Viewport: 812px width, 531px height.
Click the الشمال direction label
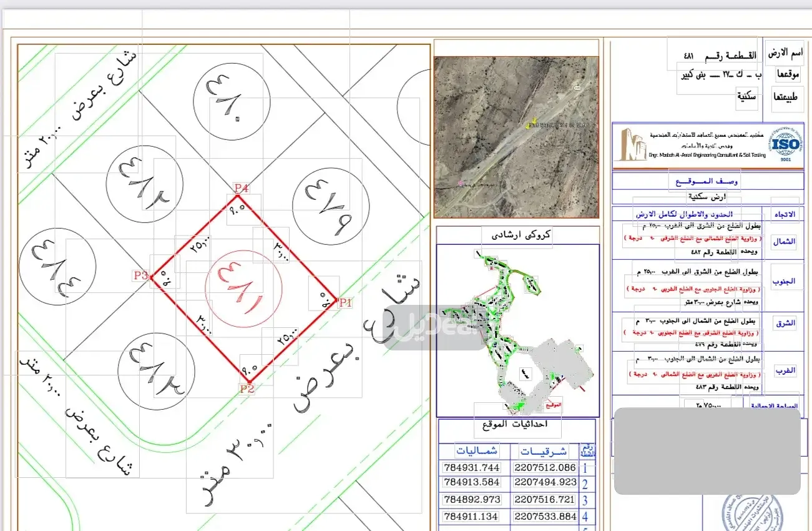[784, 242]
